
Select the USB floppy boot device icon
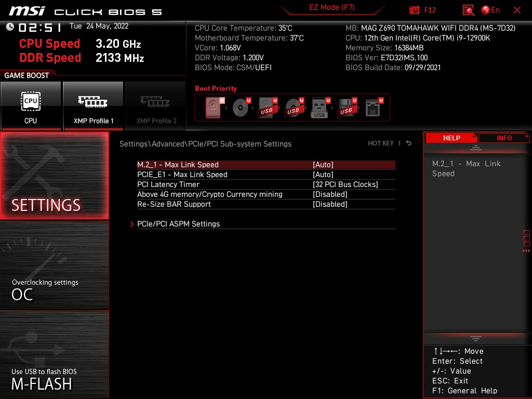[347, 108]
